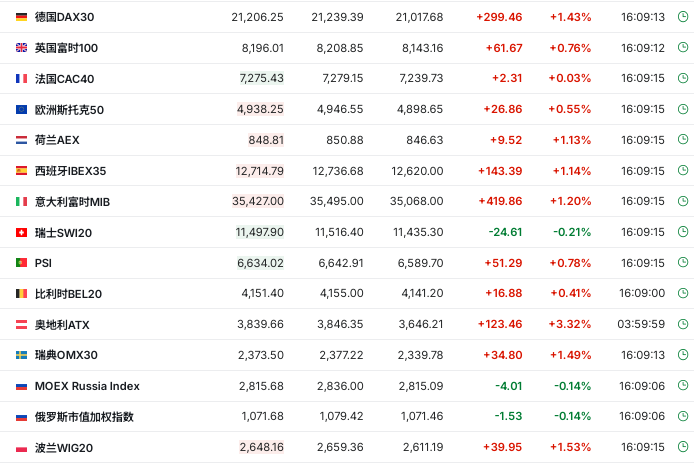Click the Swedish flag icon beside 瑞典OMX30

click(21, 355)
